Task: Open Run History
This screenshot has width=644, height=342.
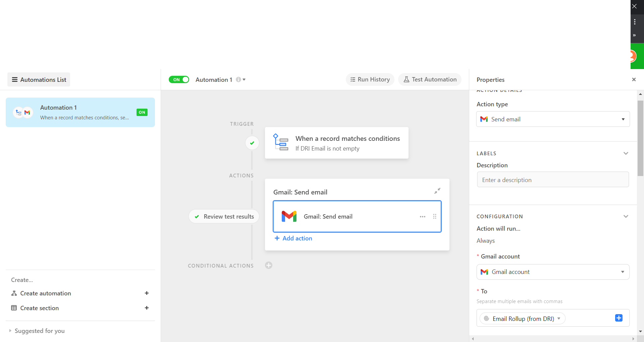Action: point(370,79)
